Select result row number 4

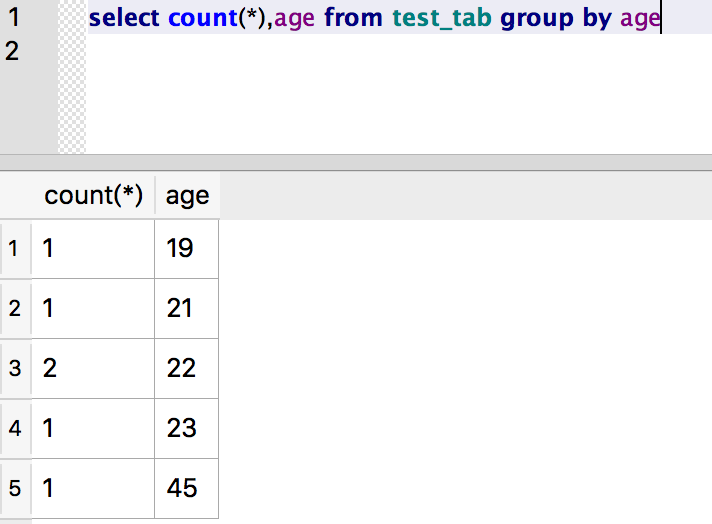click(15, 429)
